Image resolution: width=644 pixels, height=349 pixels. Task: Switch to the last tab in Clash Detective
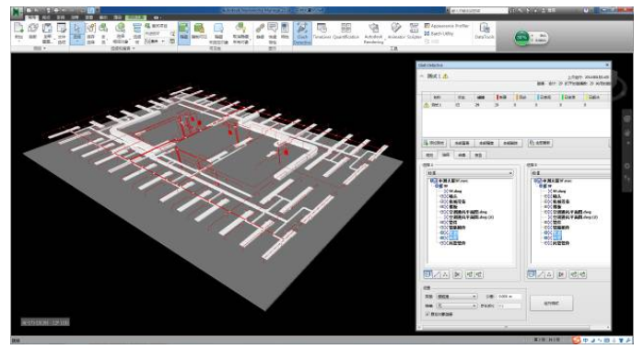point(478,155)
